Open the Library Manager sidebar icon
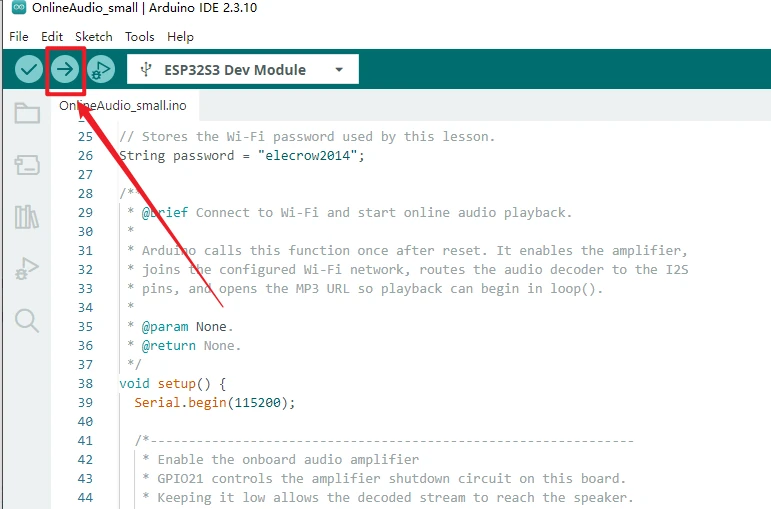This screenshot has width=771, height=509. point(27,217)
